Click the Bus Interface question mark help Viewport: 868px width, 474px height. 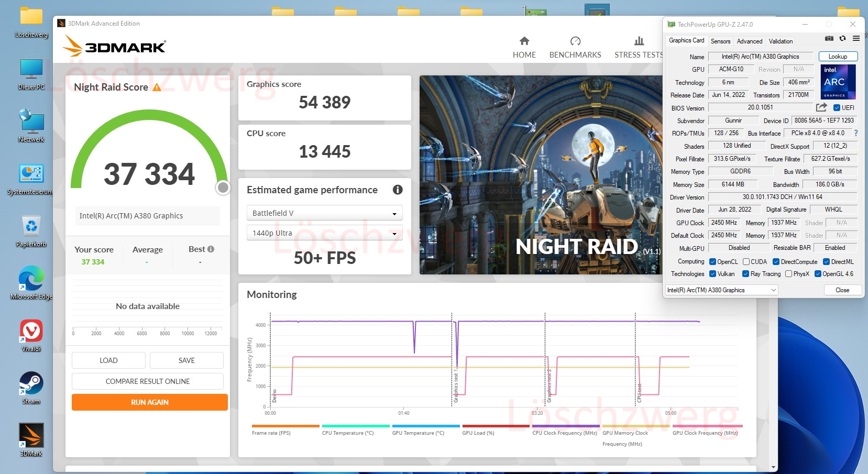click(x=856, y=133)
